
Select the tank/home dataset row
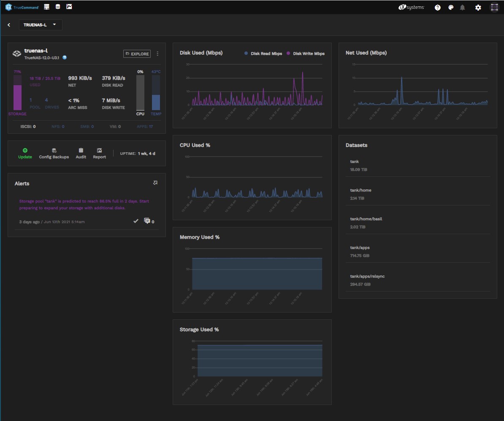point(418,194)
